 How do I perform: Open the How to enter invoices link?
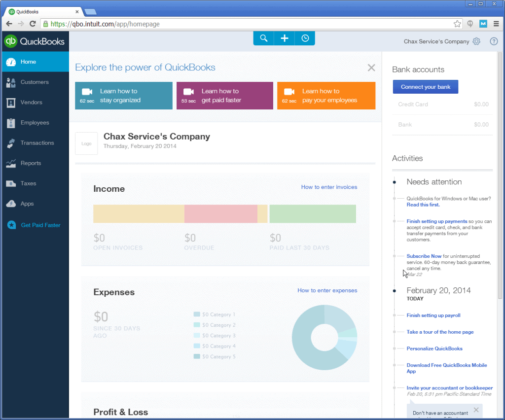pos(329,187)
